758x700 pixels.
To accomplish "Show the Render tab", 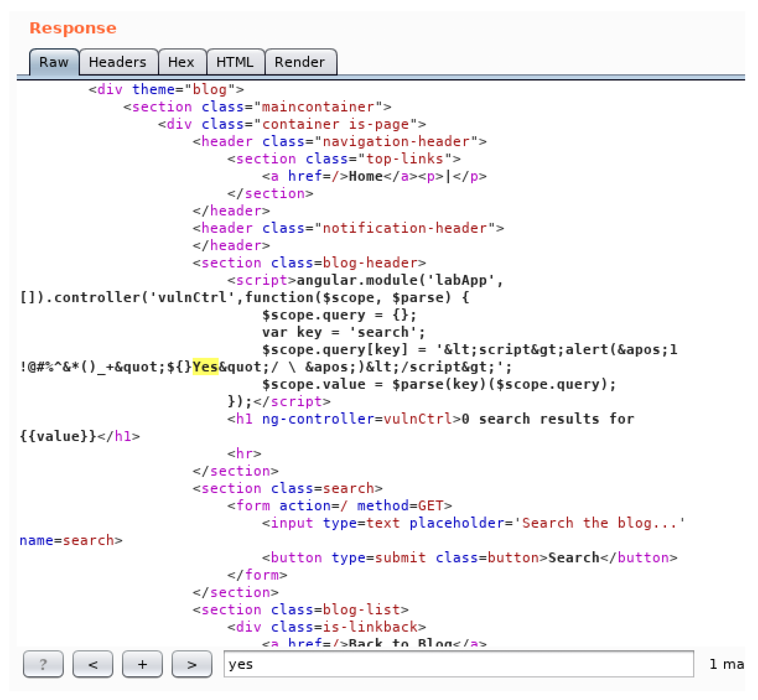I will pyautogui.click(x=299, y=62).
